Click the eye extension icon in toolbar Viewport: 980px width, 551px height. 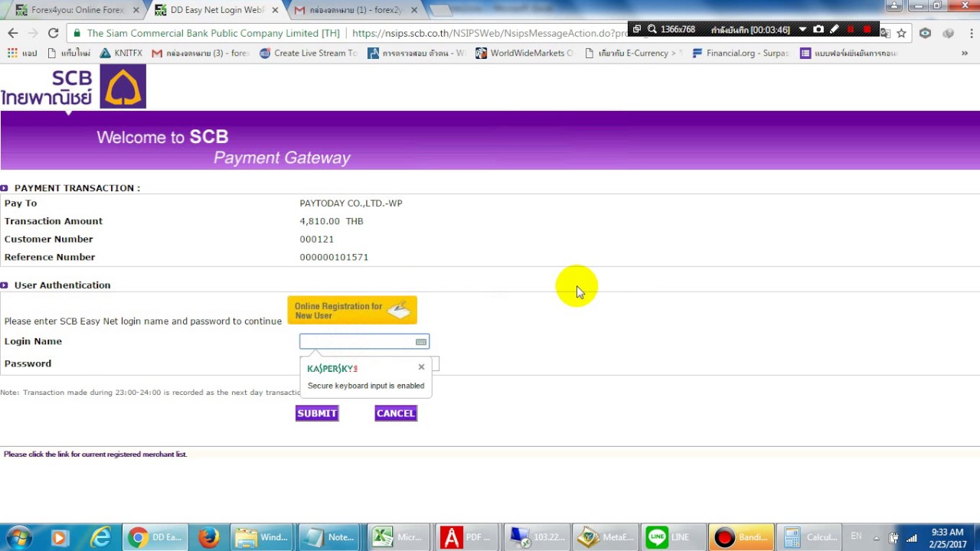point(925,33)
